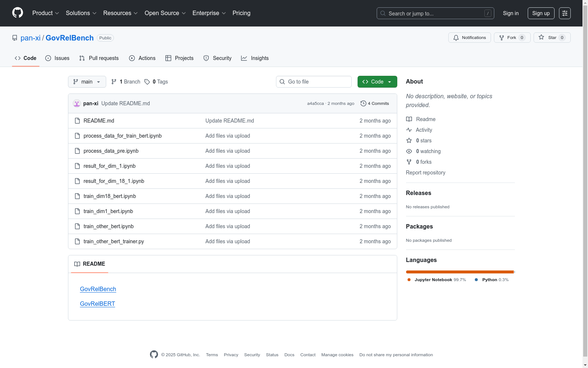Screen dimensions: 588x368
Task: Click file icon for result_for_dim_18_1.ipynb
Action: (x=77, y=181)
